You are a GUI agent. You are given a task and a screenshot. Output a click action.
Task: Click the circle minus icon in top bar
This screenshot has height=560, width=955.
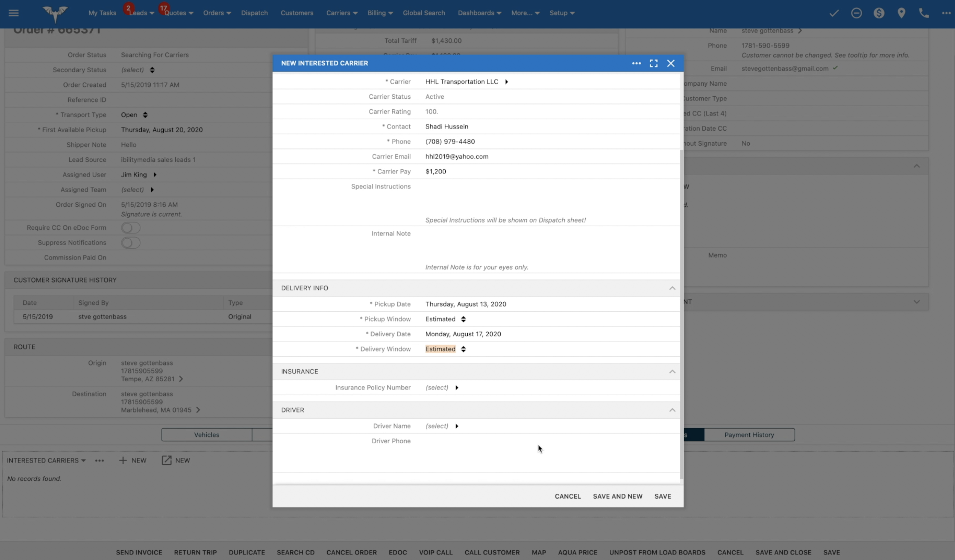856,13
